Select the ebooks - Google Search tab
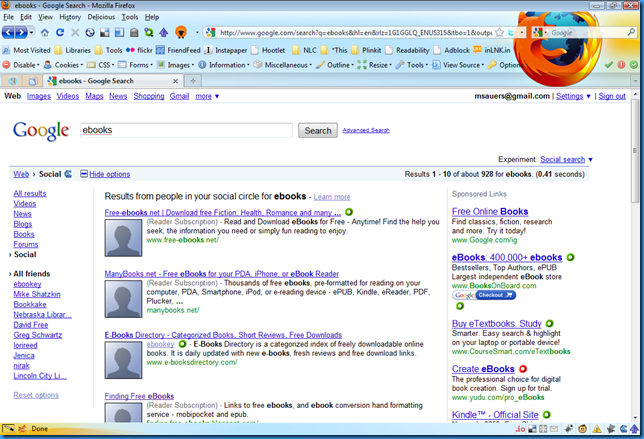This screenshot has height=439, width=644. [x=113, y=81]
